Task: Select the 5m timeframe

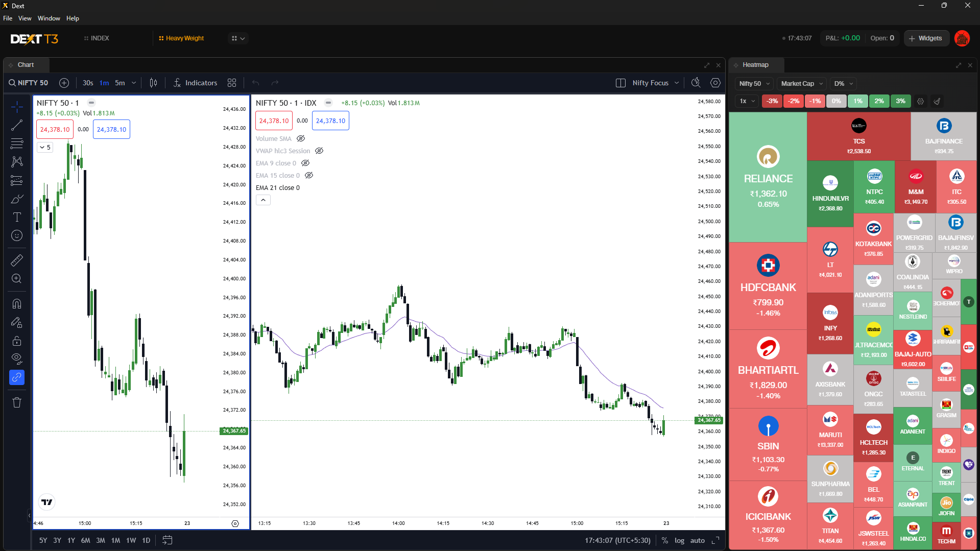Action: (120, 83)
